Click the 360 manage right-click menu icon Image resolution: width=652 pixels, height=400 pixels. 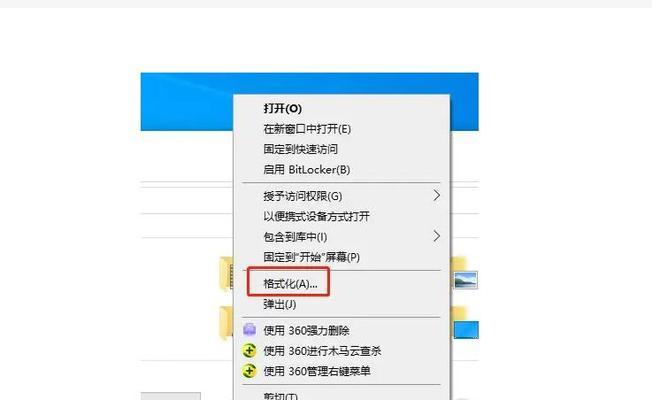(x=249, y=370)
